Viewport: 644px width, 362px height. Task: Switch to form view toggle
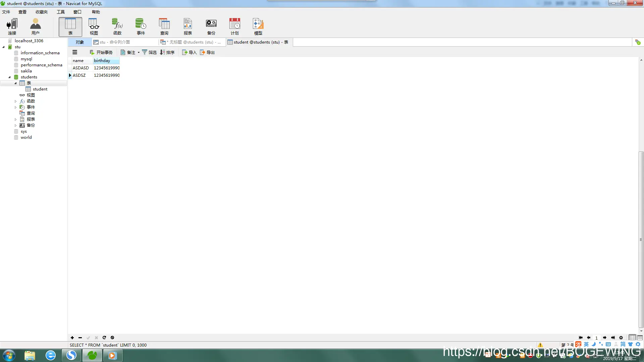click(x=640, y=338)
